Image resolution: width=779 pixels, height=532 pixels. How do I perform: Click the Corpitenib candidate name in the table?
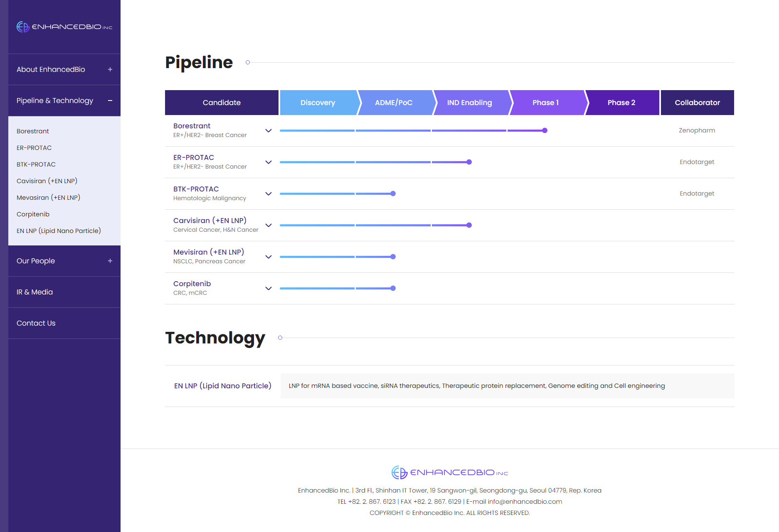click(192, 284)
